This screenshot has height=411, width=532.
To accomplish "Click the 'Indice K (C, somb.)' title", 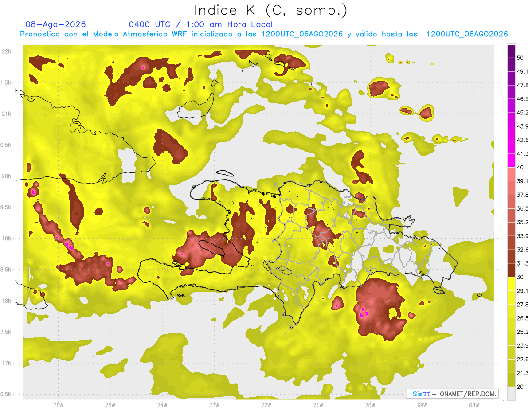I will [270, 11].
